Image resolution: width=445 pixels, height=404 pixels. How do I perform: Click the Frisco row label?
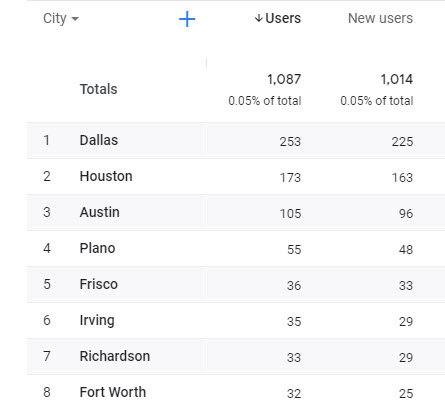99,284
